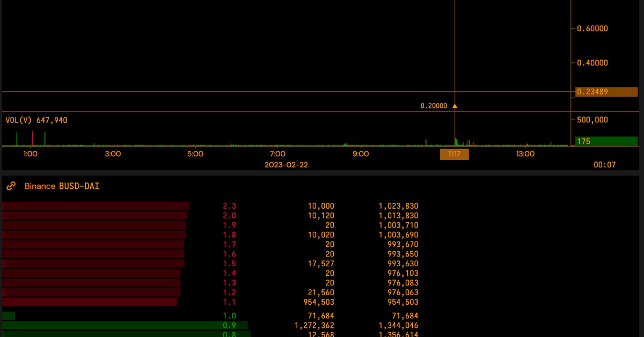Click the 9:00 time axis label
644x337 pixels.
(x=361, y=154)
